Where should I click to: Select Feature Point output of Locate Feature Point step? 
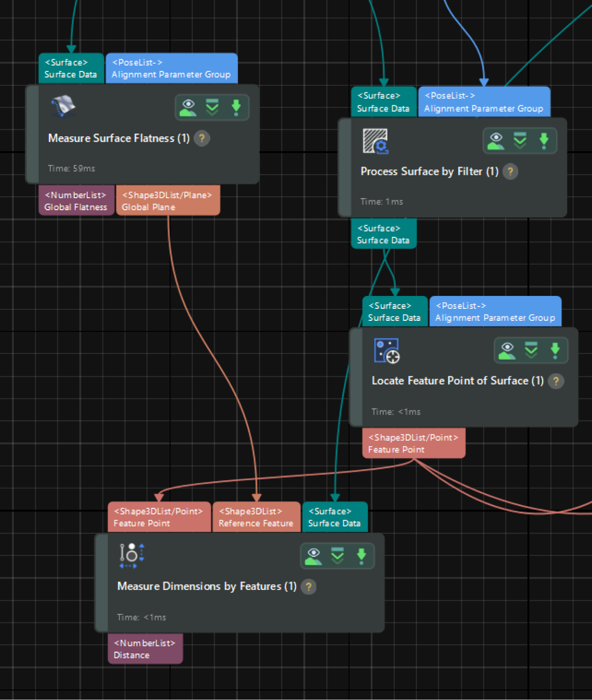(x=414, y=443)
